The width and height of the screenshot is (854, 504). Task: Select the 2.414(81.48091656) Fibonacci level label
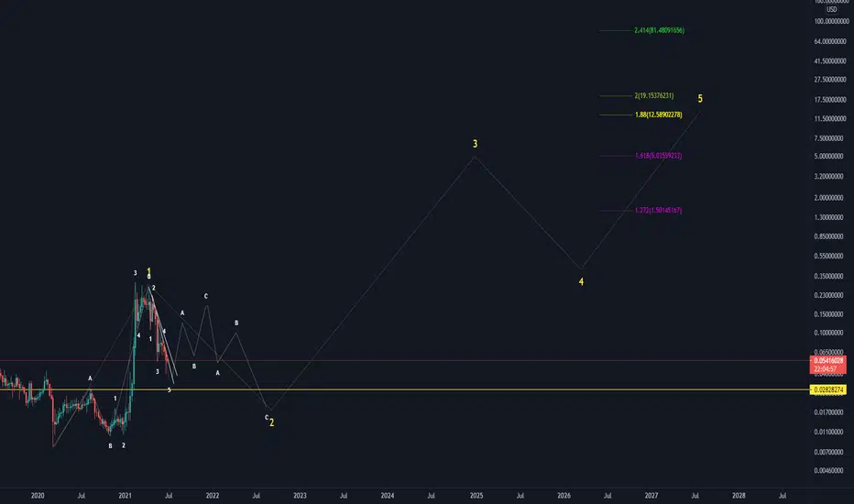[x=659, y=30]
